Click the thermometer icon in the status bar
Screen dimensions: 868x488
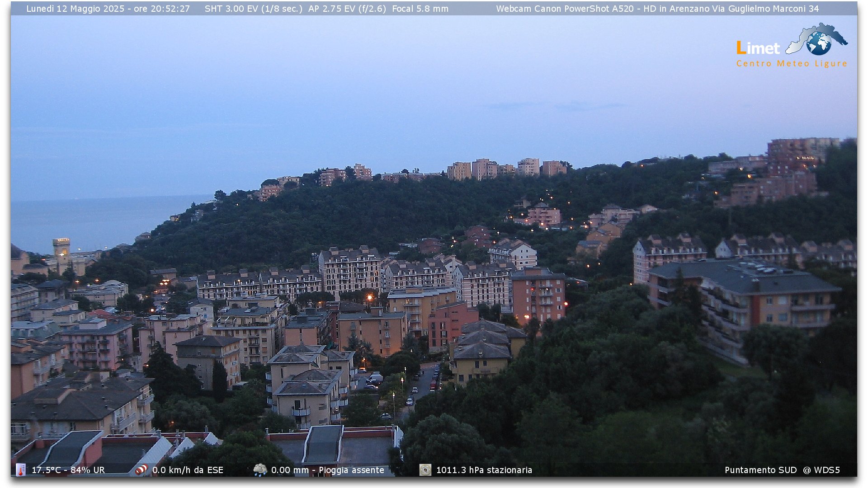(x=20, y=470)
